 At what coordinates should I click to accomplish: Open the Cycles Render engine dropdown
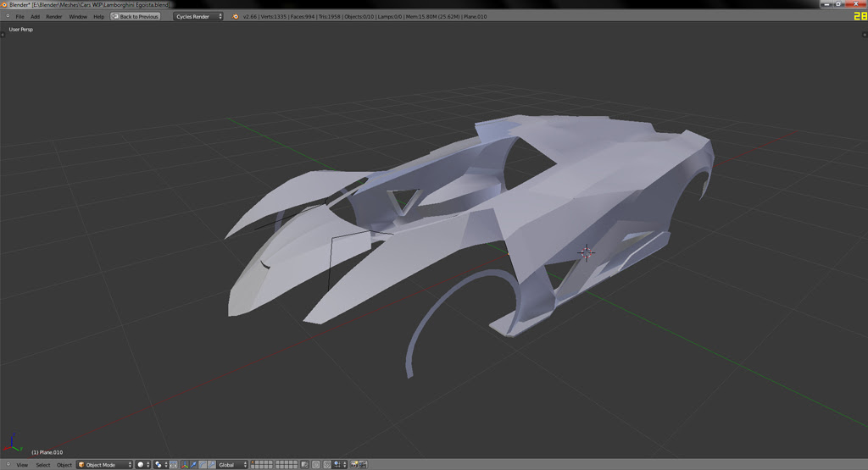coord(198,16)
